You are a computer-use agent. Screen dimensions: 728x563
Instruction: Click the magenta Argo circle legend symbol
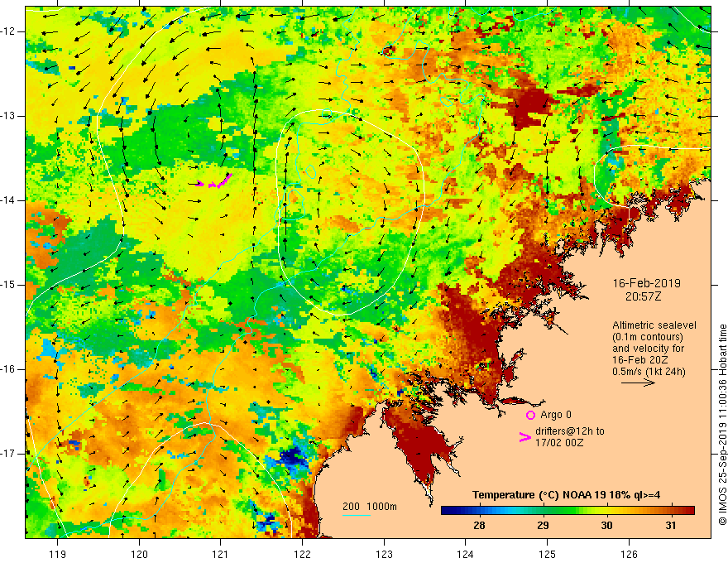pyautogui.click(x=530, y=415)
